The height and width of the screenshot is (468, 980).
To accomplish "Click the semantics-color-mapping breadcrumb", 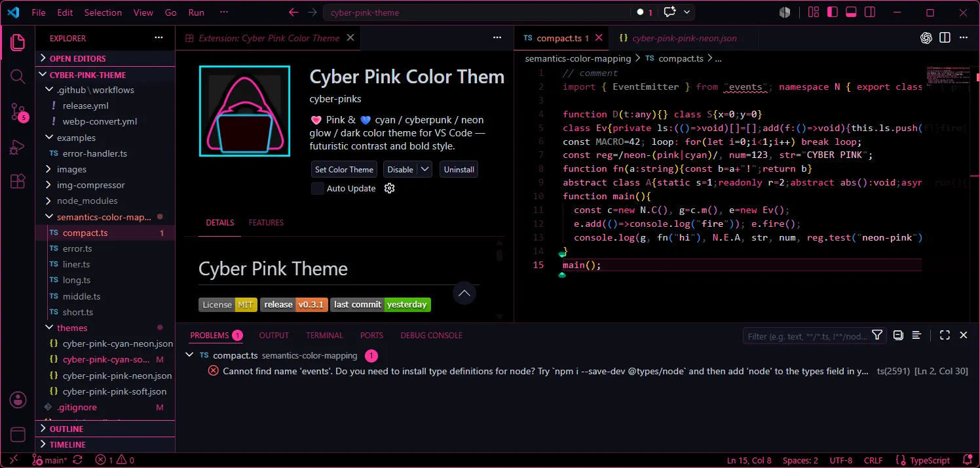I will 578,58.
